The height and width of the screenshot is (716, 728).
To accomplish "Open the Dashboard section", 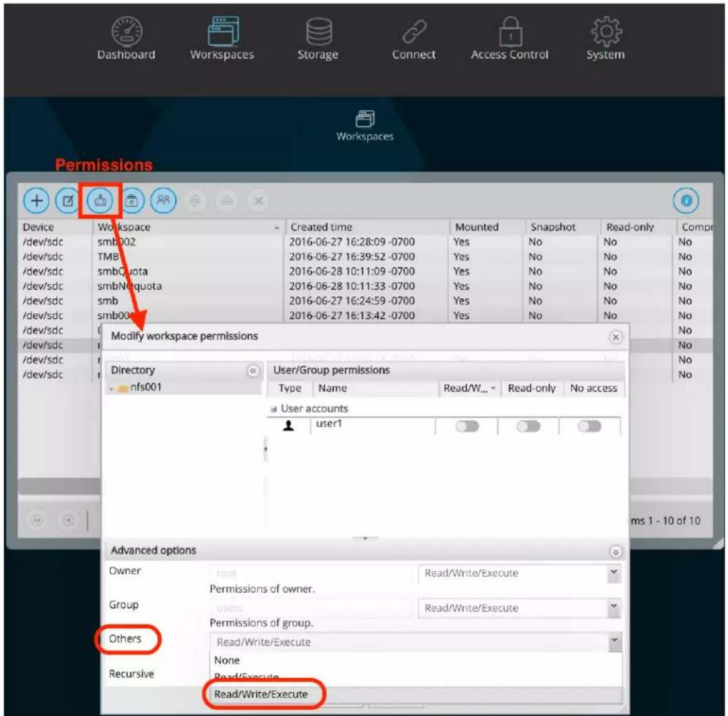I will pyautogui.click(x=127, y=39).
